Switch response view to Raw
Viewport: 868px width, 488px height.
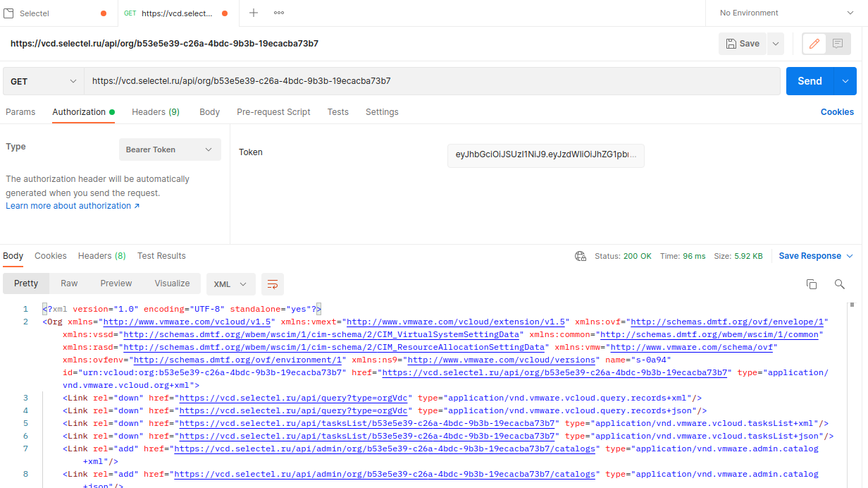(69, 283)
